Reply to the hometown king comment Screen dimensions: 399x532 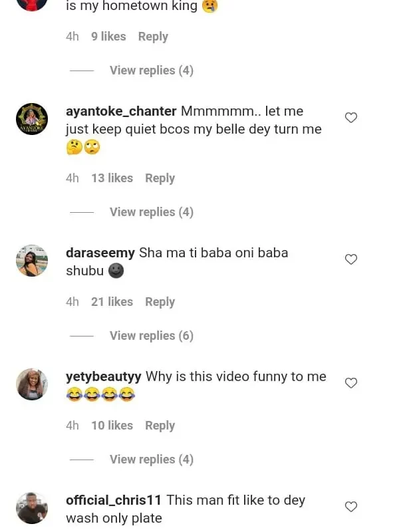(153, 37)
